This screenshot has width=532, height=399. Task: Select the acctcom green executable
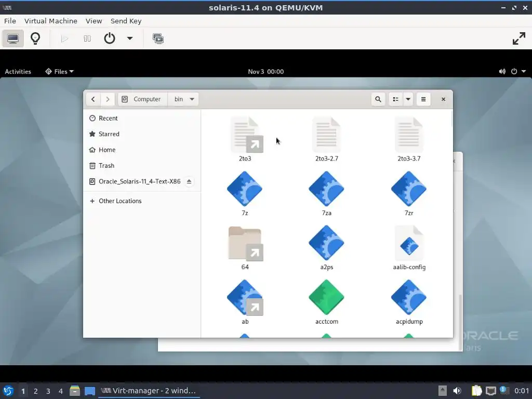(x=327, y=302)
